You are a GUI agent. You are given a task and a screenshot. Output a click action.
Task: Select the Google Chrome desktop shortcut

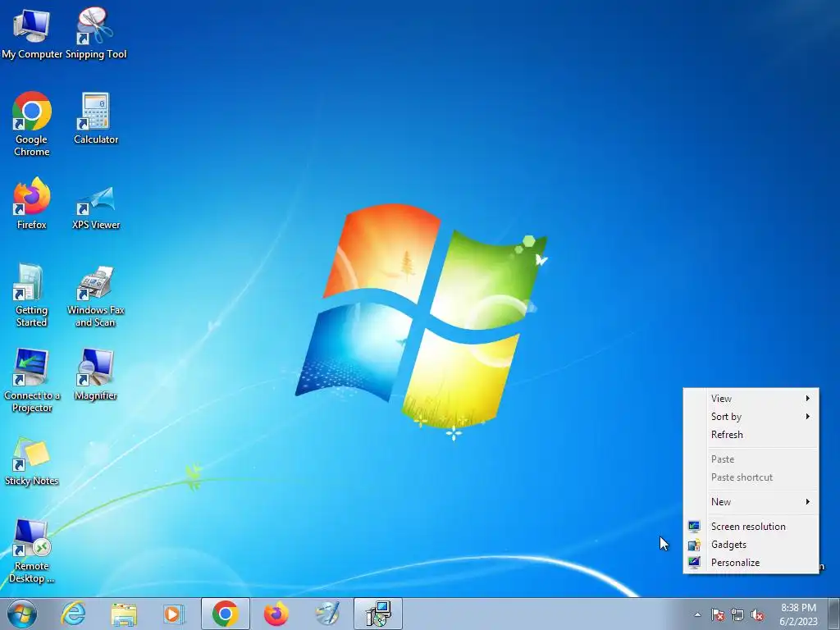(x=32, y=124)
